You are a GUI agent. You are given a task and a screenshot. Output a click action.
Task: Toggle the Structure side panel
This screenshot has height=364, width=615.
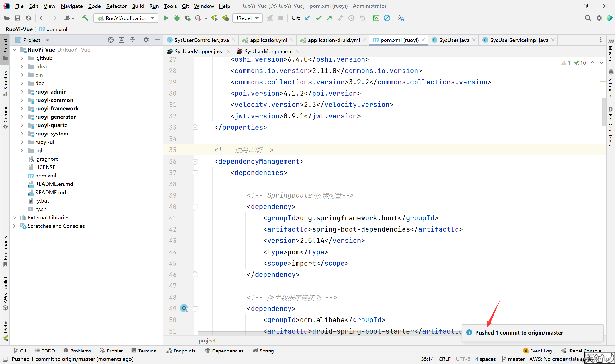click(6, 83)
